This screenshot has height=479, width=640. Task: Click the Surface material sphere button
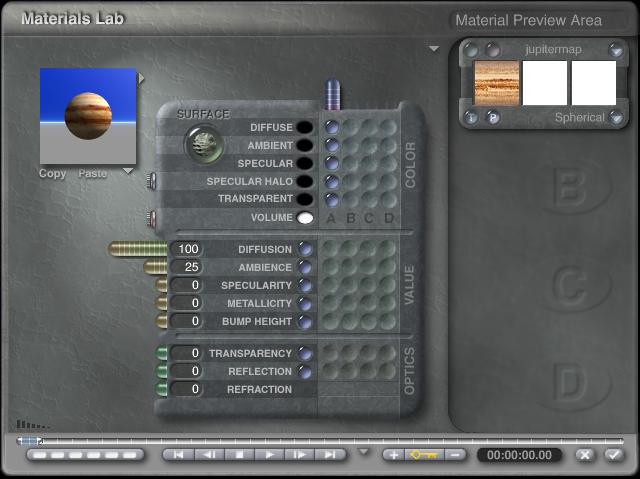coord(202,145)
